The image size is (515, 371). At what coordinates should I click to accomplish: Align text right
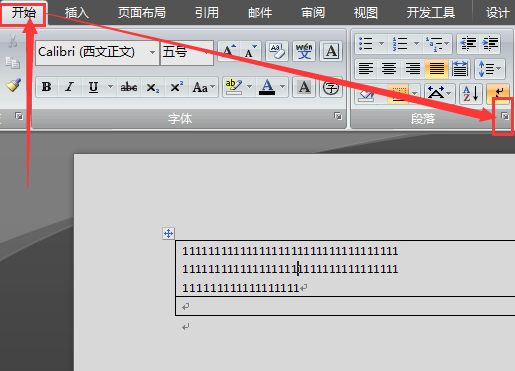[413, 69]
